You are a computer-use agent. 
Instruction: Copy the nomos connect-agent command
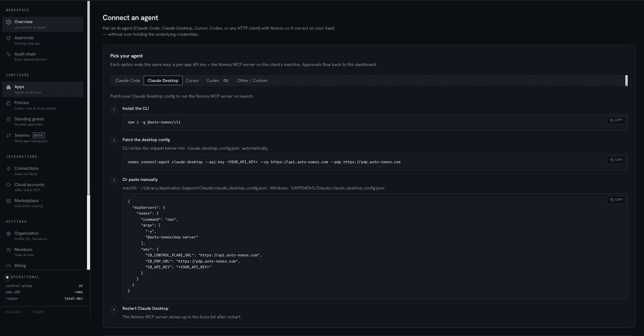point(616,160)
